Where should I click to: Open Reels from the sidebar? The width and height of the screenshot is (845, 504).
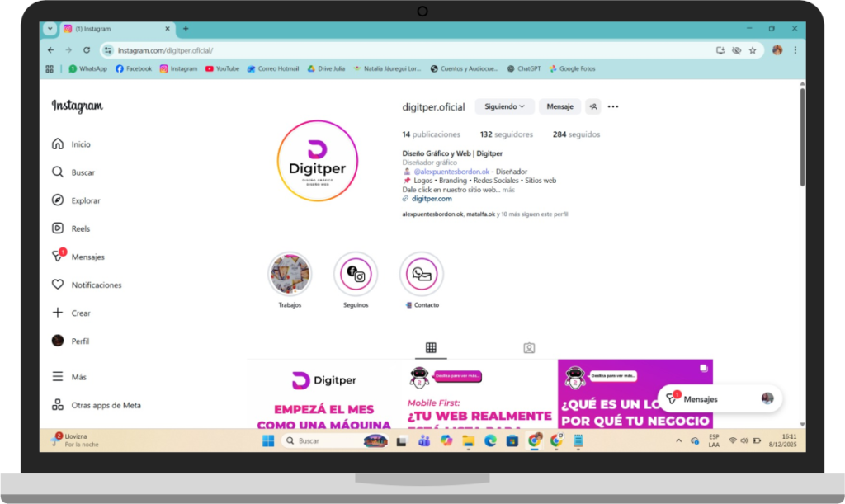(x=80, y=228)
